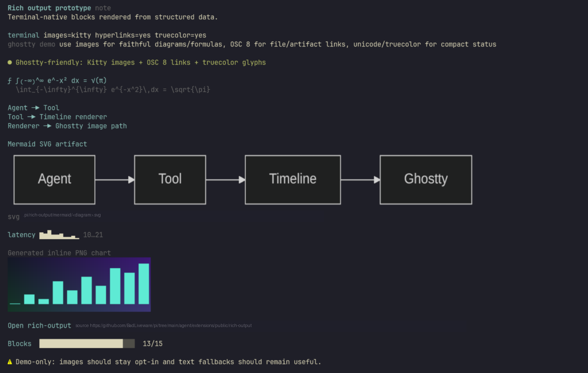Click 'images=kitty hyperlinks=yes truecolor=yes' text
This screenshot has width=588, height=373.
pyautogui.click(x=125, y=35)
